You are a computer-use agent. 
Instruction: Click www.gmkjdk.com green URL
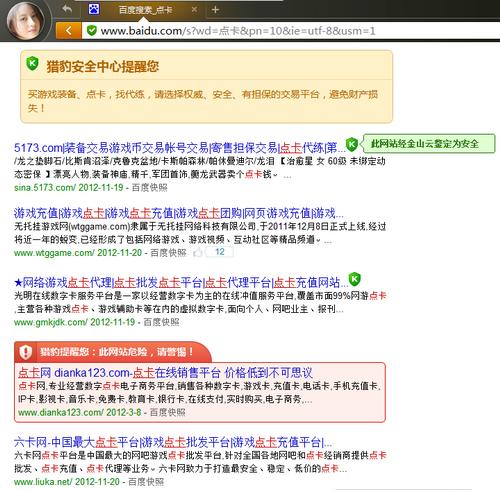(x=51, y=322)
